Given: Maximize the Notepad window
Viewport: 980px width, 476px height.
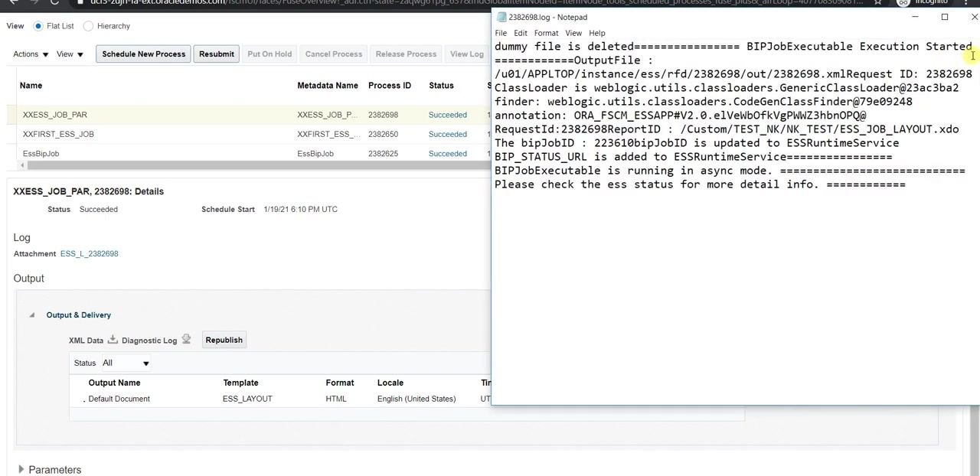Looking at the screenshot, I should point(945,17).
